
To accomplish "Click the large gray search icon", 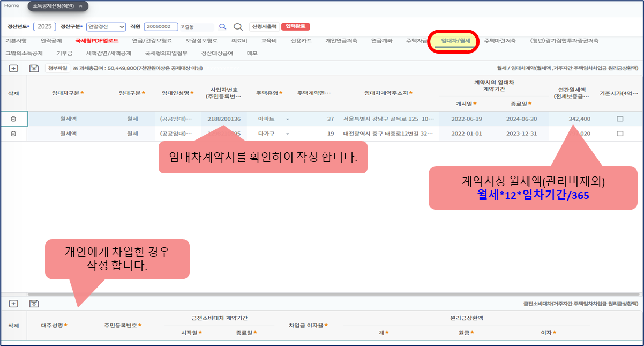I will pos(238,26).
